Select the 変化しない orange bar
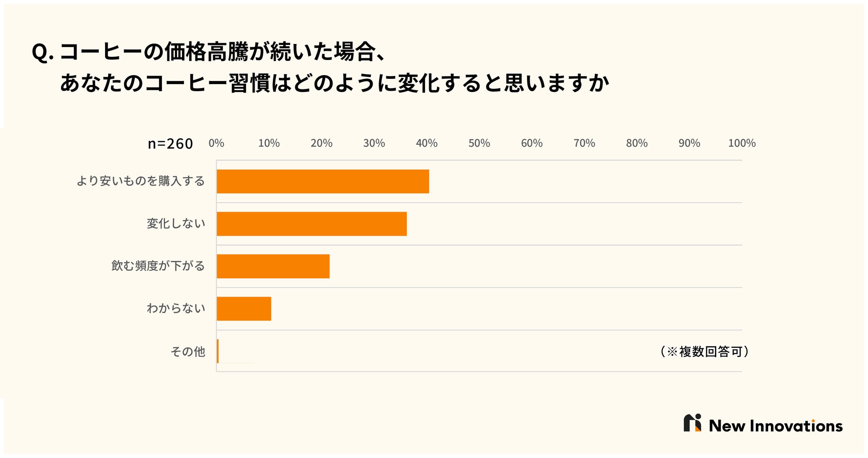Screen dimensions: 868x458 [312, 224]
